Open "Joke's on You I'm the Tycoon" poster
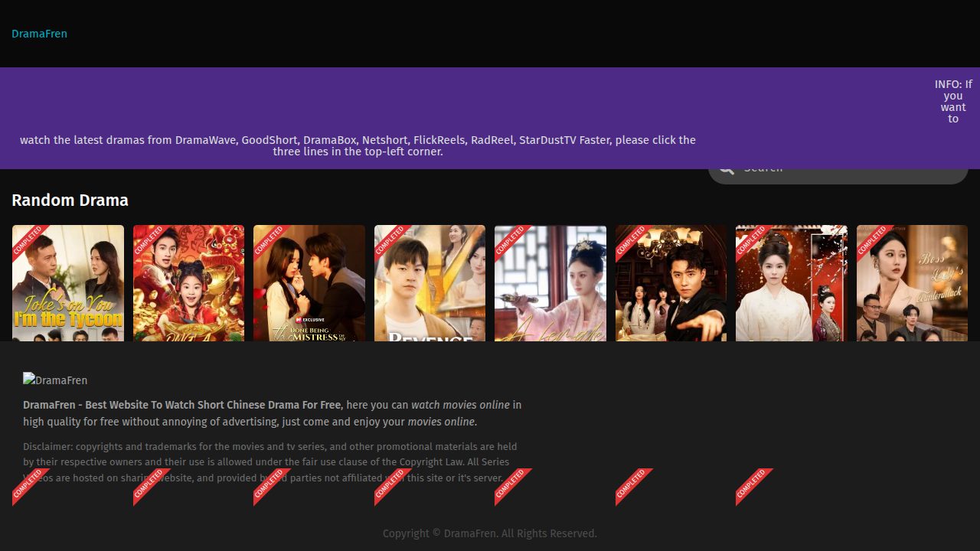 pyautogui.click(x=68, y=283)
